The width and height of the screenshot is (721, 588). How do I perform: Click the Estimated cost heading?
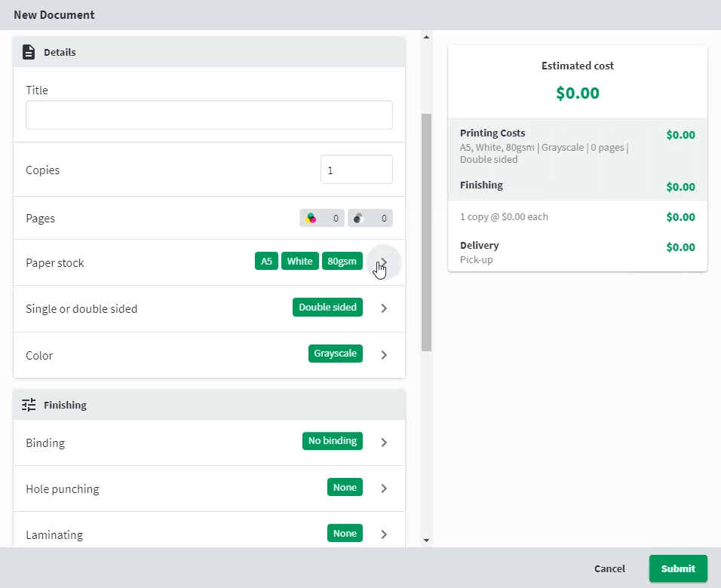[578, 66]
